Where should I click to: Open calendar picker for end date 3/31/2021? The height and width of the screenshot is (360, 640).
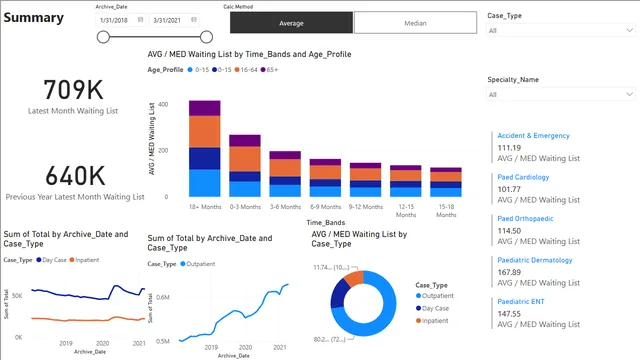tap(194, 20)
